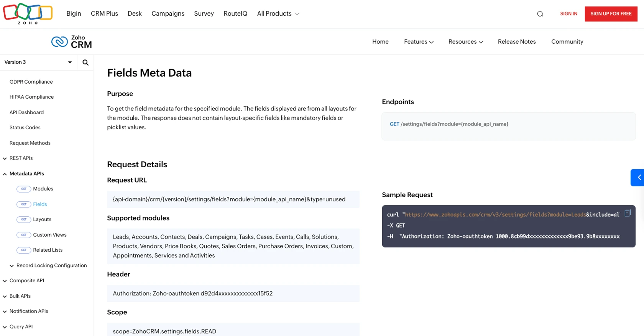Click the Sample Request heading
The image size is (644, 336).
pos(407,195)
